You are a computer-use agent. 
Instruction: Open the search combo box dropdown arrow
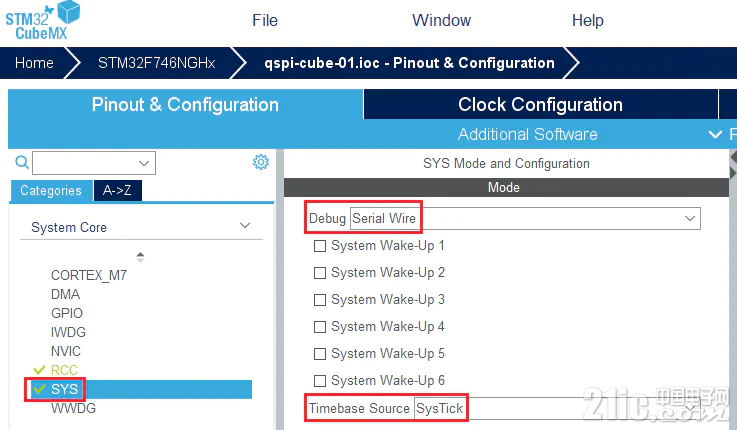click(x=144, y=163)
